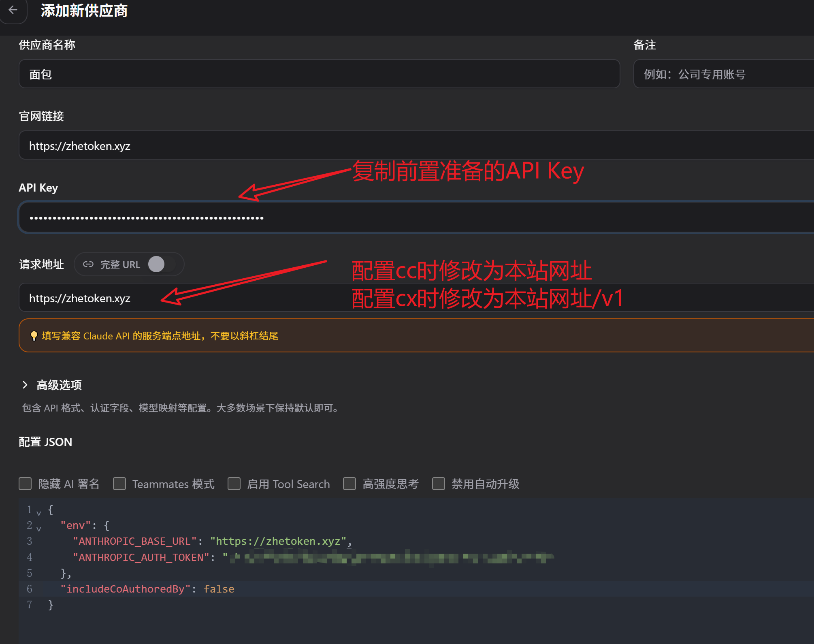Viewport: 814px width, 644px height.
Task: Check the 隐藏 AI 署名 checkbox
Action: coord(25,484)
